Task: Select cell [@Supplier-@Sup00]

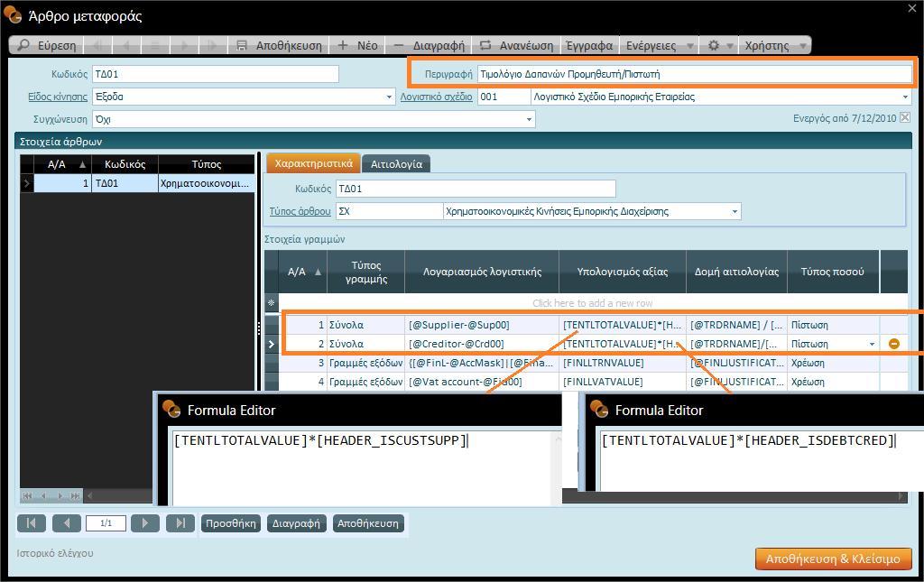Action: tap(482, 325)
